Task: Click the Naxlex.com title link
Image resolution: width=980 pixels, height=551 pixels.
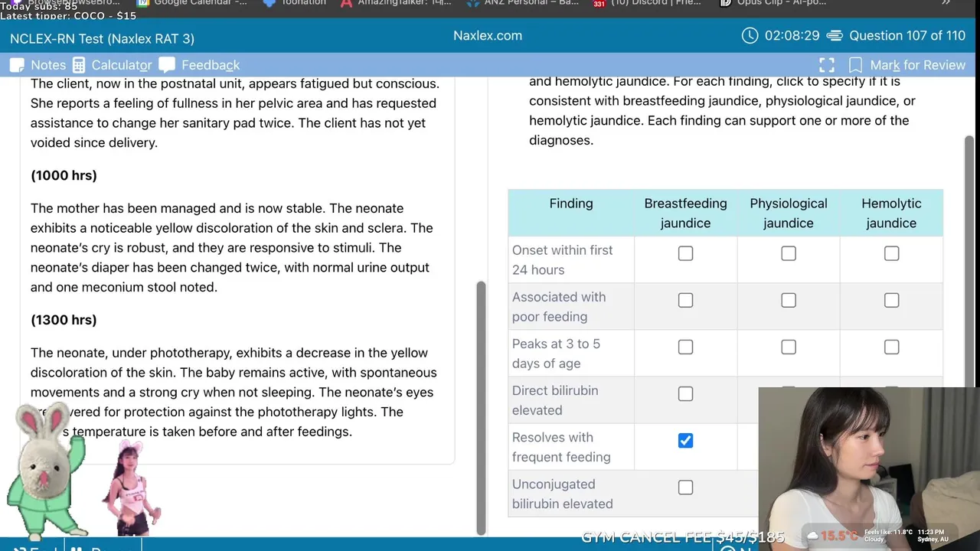Action: (488, 35)
